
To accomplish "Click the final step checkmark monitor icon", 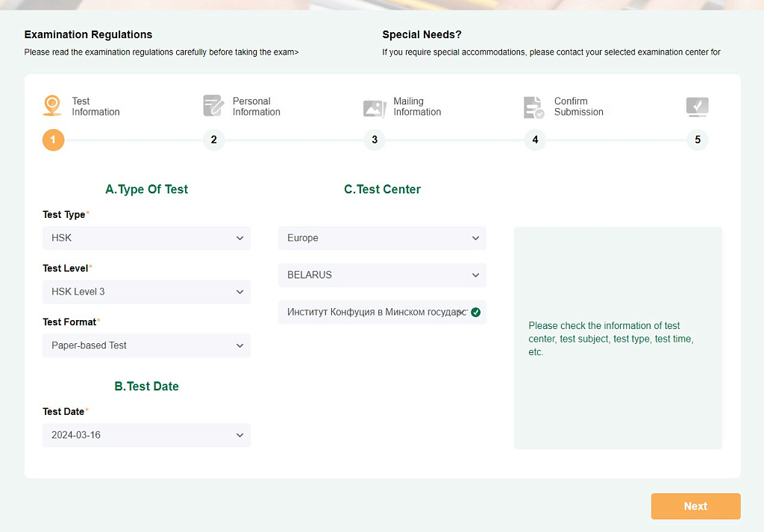I will point(698,106).
